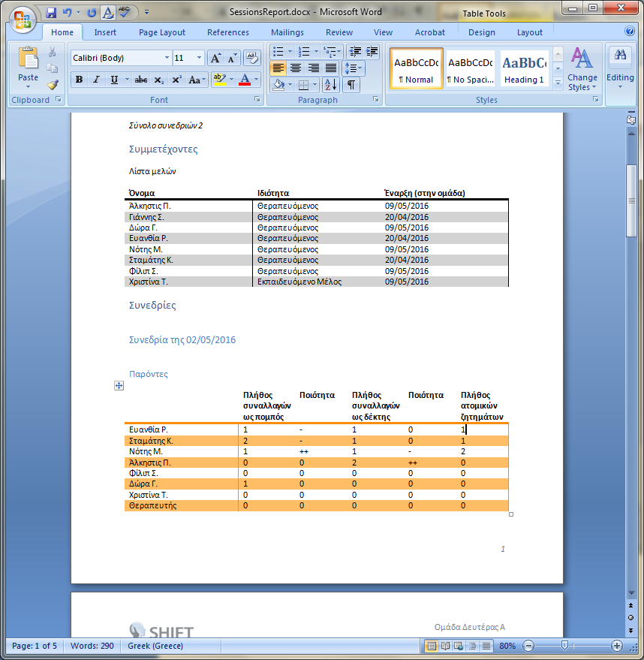The width and height of the screenshot is (644, 660).
Task: Click the Greek (Greece) language indicator
Action: (155, 646)
